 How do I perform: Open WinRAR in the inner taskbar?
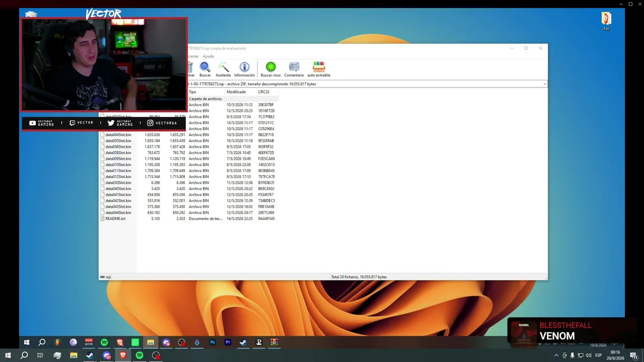[x=274, y=342]
